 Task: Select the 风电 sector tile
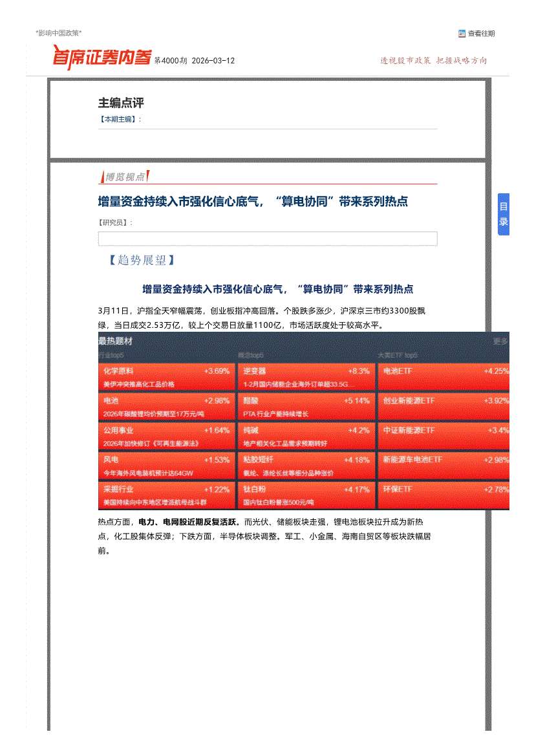166,465
